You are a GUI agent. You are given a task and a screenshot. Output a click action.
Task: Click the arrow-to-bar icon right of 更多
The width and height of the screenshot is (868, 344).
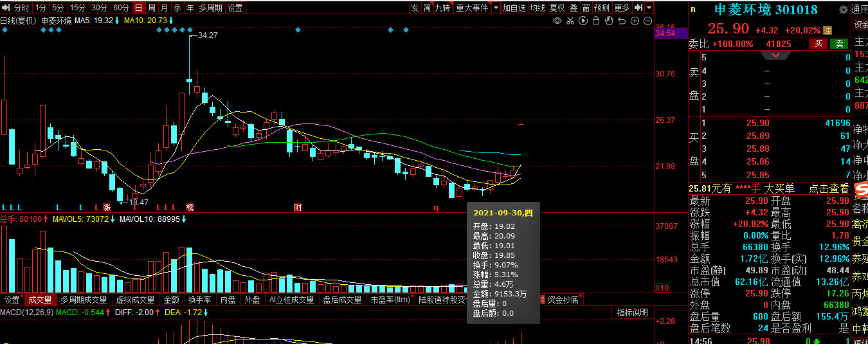click(638, 8)
